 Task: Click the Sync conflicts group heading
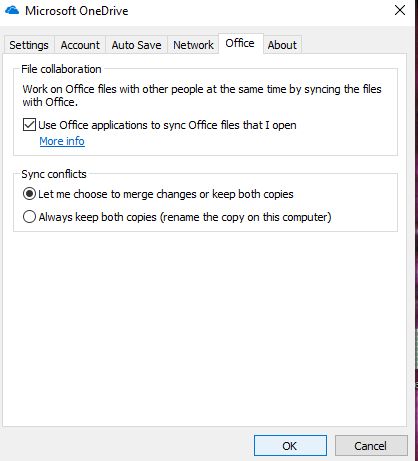[x=54, y=174]
